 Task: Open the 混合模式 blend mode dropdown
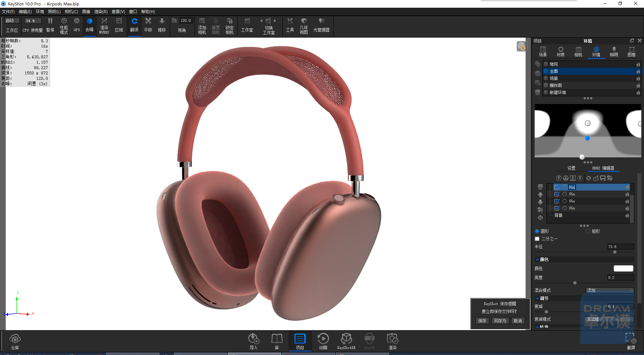(x=610, y=290)
